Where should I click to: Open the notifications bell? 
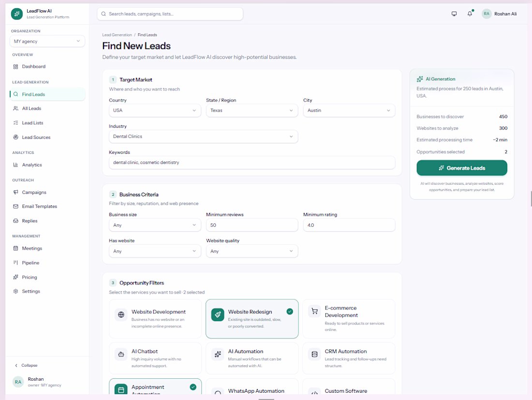[x=470, y=14]
